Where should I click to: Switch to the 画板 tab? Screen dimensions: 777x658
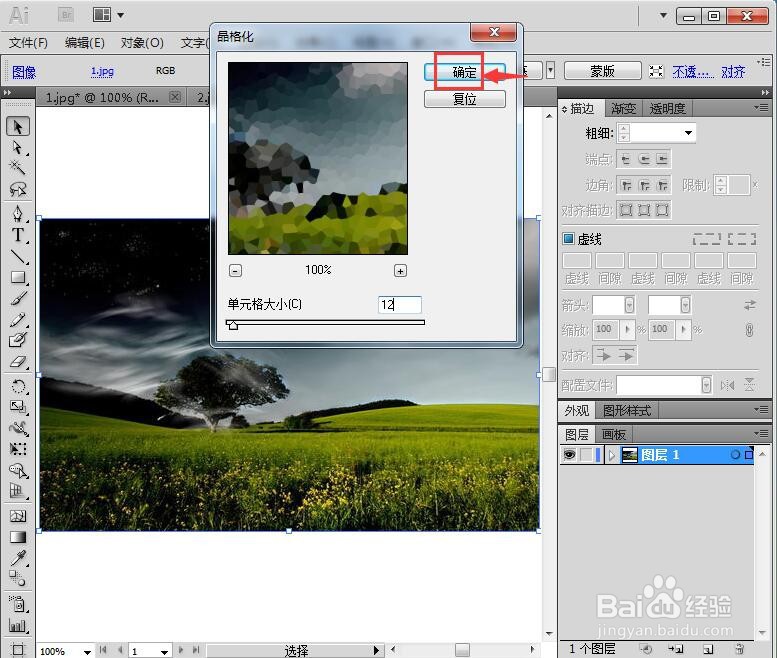tap(613, 435)
